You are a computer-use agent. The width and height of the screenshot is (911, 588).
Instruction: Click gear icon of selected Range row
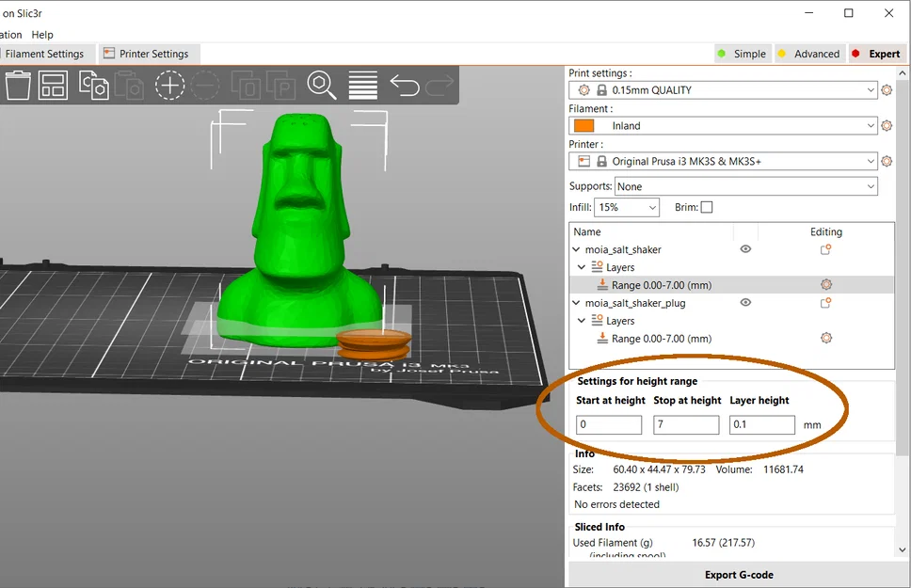[x=826, y=285]
